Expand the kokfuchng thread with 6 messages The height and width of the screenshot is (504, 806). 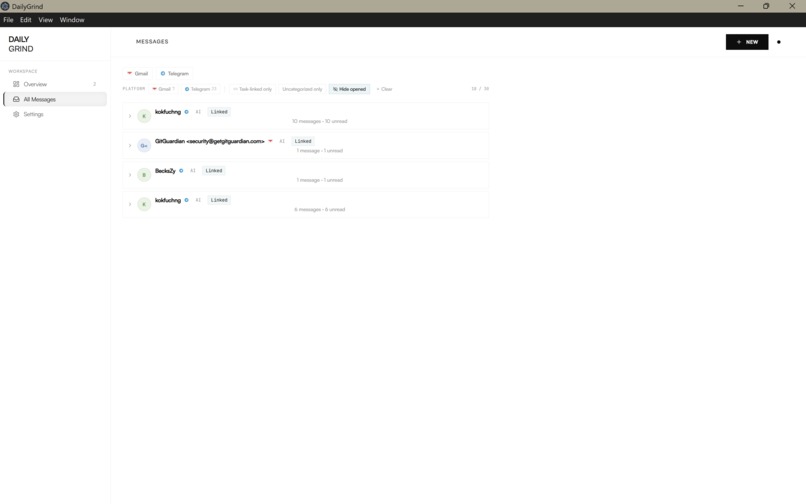click(130, 204)
